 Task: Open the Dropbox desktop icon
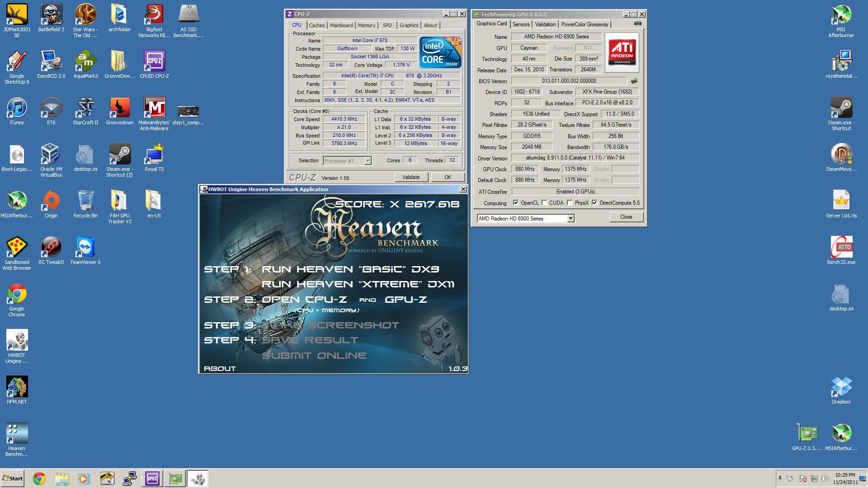841,390
